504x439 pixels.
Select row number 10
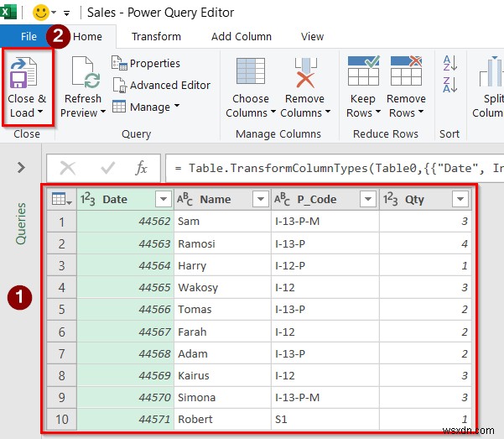[x=61, y=420]
